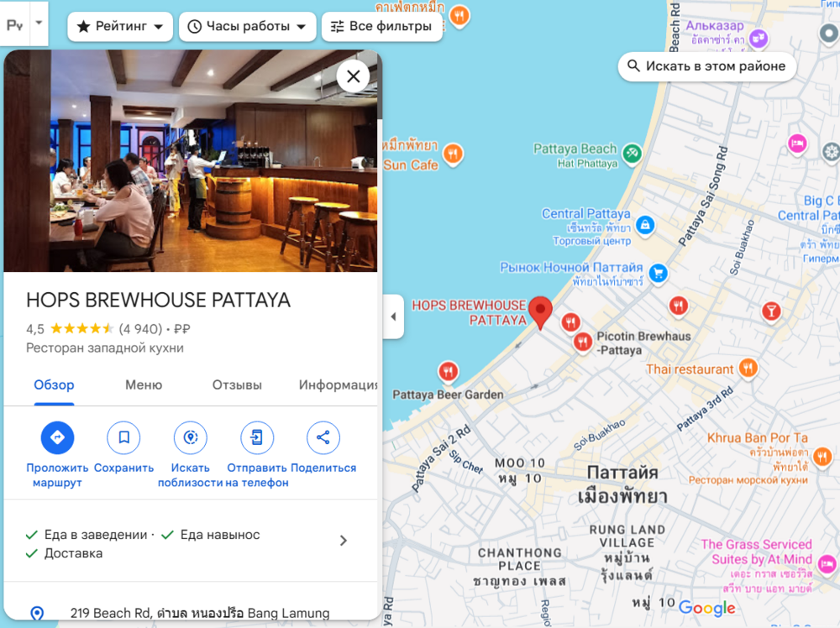The width and height of the screenshot is (840, 628).
Task: Click the Искать поблизости nearby search icon
Action: [190, 437]
